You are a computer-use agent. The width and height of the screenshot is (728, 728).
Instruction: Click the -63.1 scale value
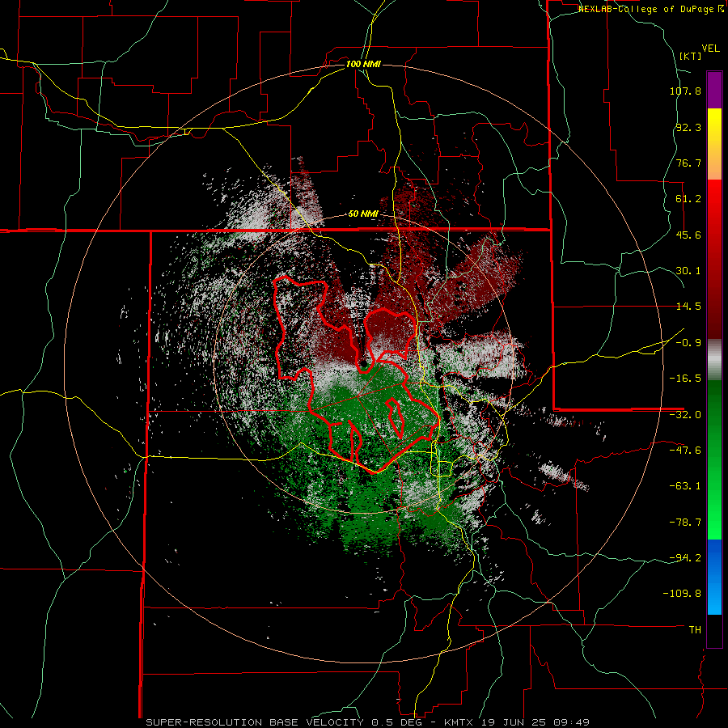click(x=685, y=486)
